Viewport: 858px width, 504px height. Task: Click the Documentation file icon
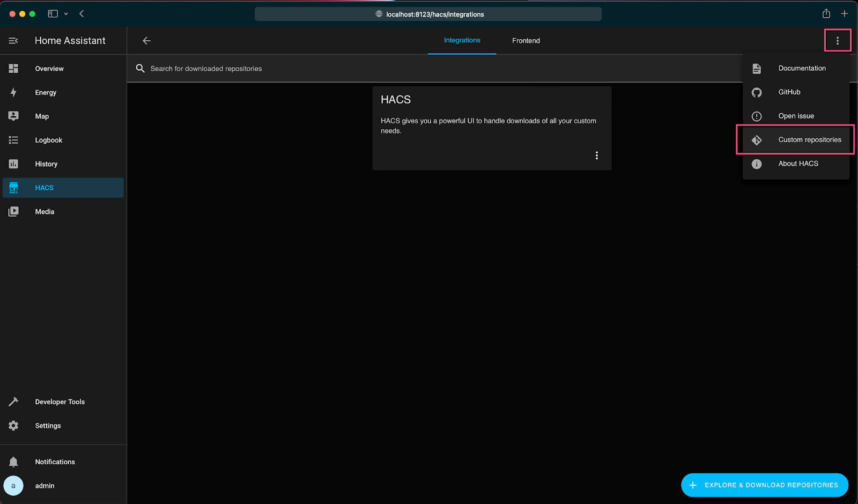[757, 69]
